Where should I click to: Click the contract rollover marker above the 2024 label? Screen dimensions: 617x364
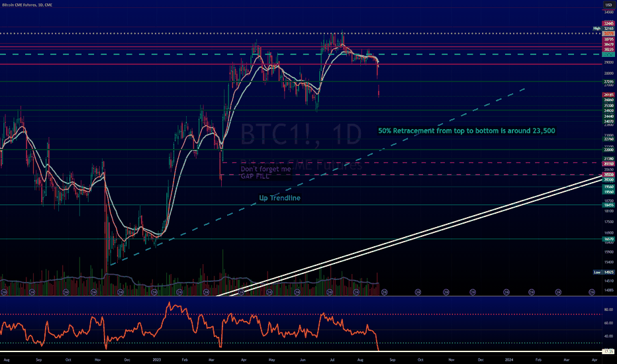point(506,292)
